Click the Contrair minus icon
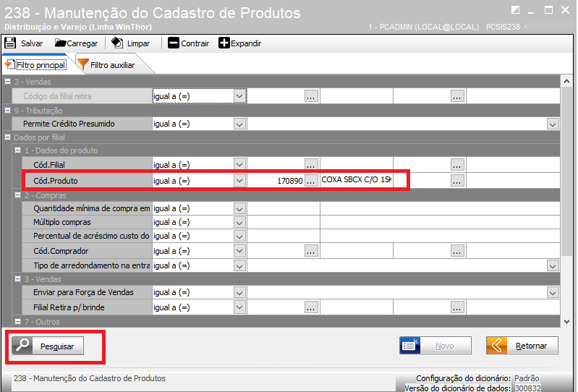This screenshot has width=578, height=392. [x=173, y=43]
